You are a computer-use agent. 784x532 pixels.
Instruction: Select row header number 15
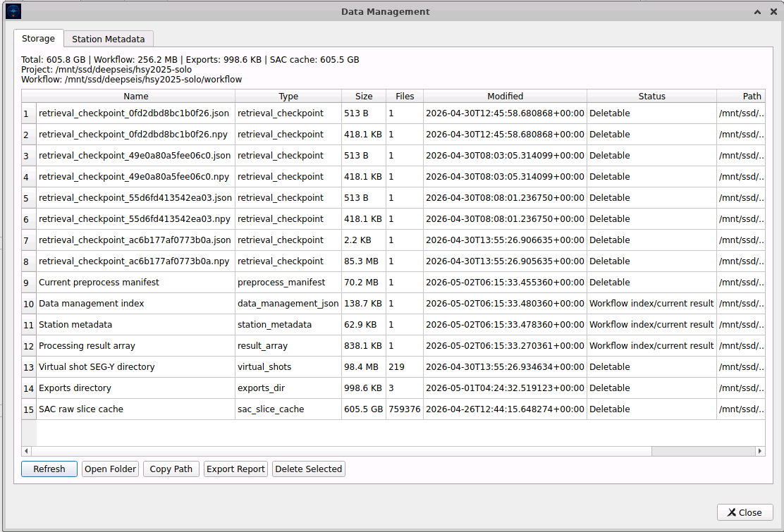[x=28, y=409]
